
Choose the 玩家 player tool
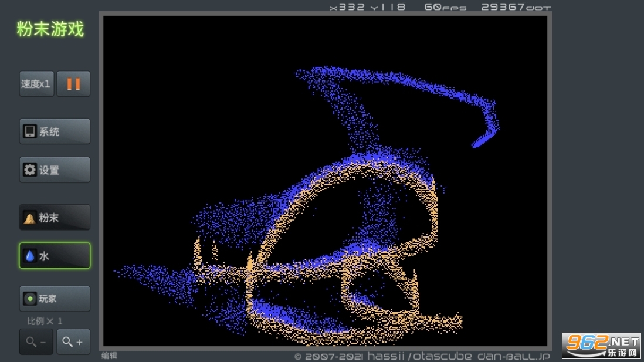(55, 299)
